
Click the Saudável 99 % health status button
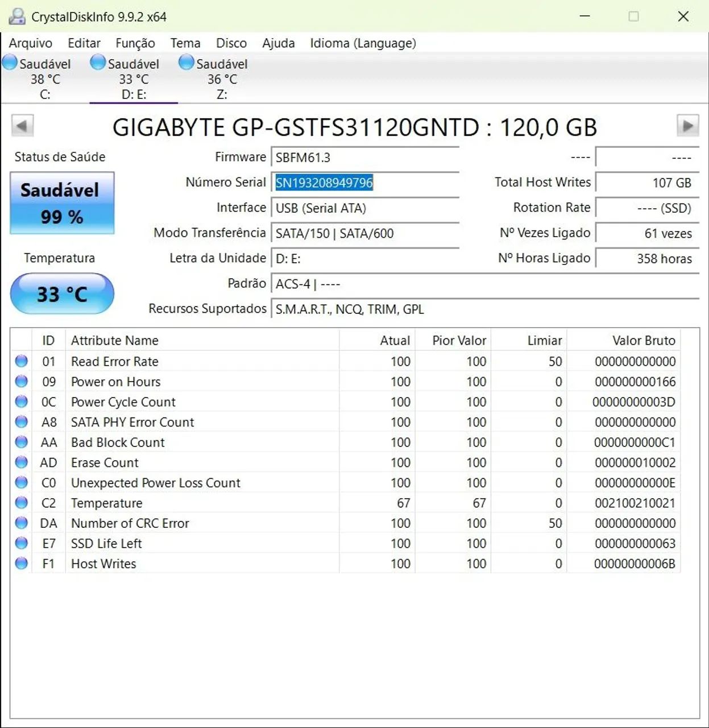pos(62,203)
